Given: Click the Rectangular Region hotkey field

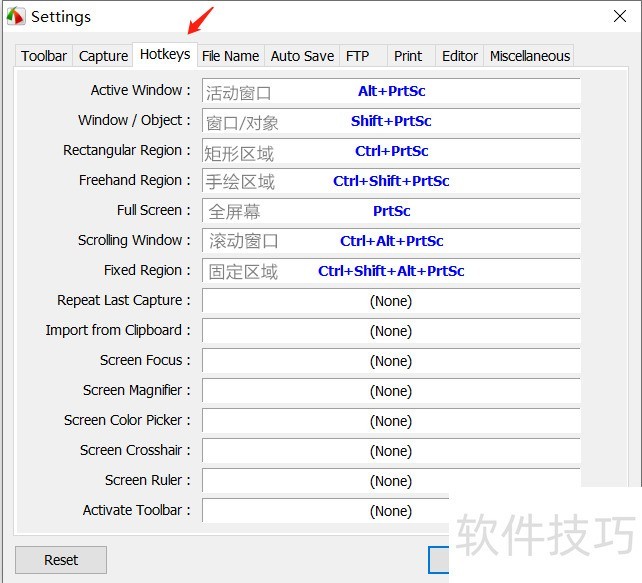Looking at the screenshot, I should tap(391, 151).
